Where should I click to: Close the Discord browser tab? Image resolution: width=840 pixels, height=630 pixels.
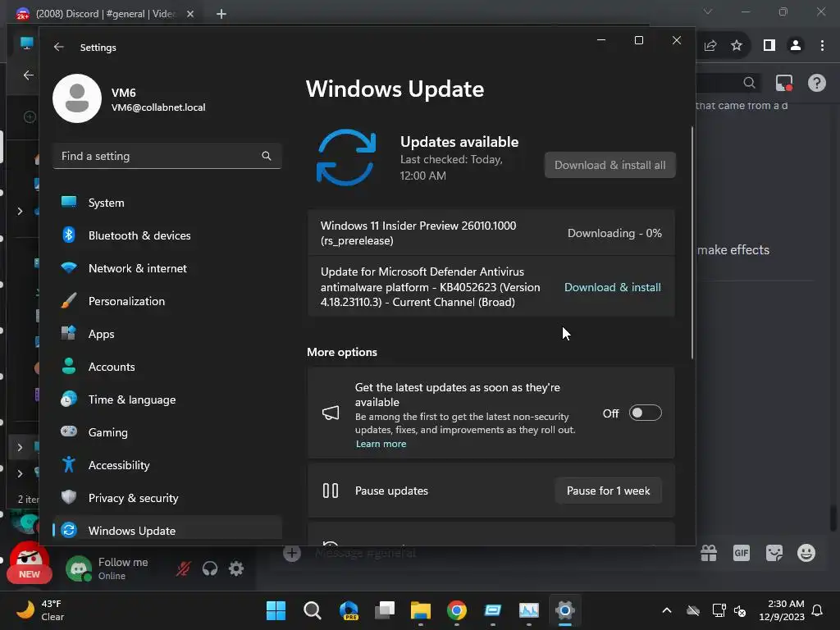[190, 14]
